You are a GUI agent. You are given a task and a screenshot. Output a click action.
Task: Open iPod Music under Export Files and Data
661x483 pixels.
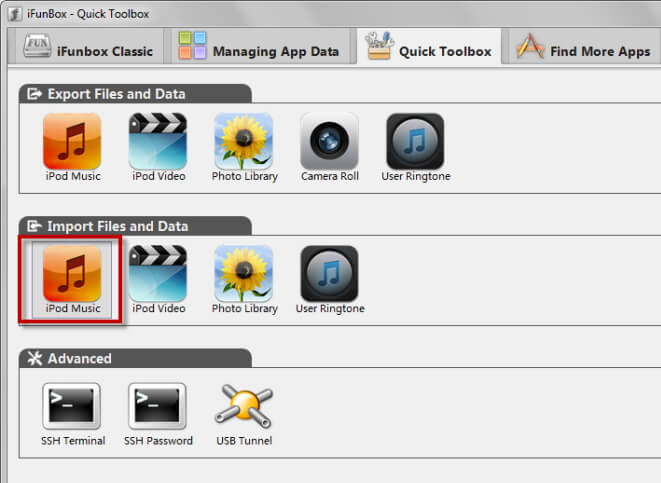pyautogui.click(x=73, y=147)
